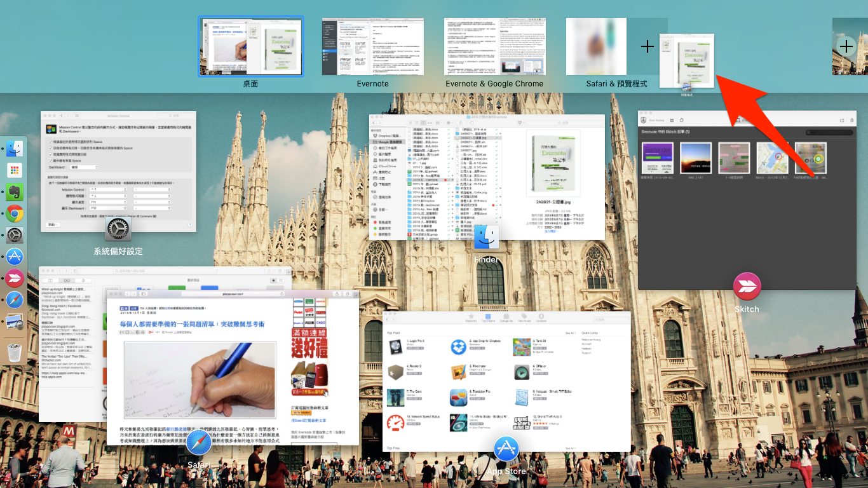Open 應用程式視窗 mouse shortcut dropdown
Screen dimensions: 868x488
coord(153,196)
